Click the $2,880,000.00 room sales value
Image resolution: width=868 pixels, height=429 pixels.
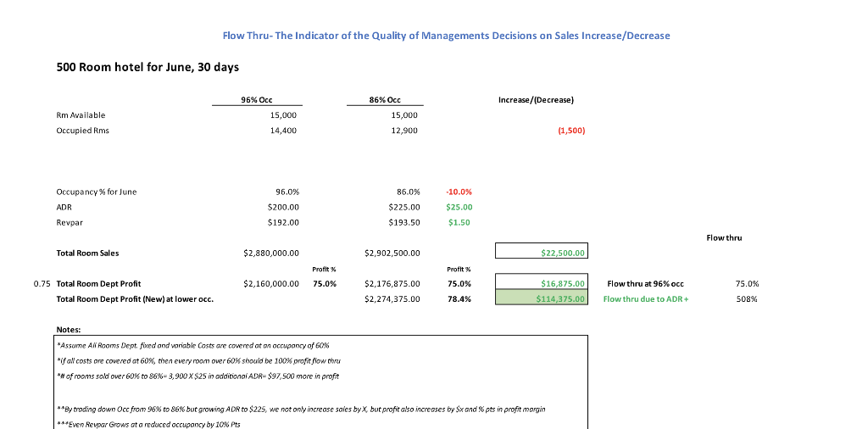(x=271, y=253)
